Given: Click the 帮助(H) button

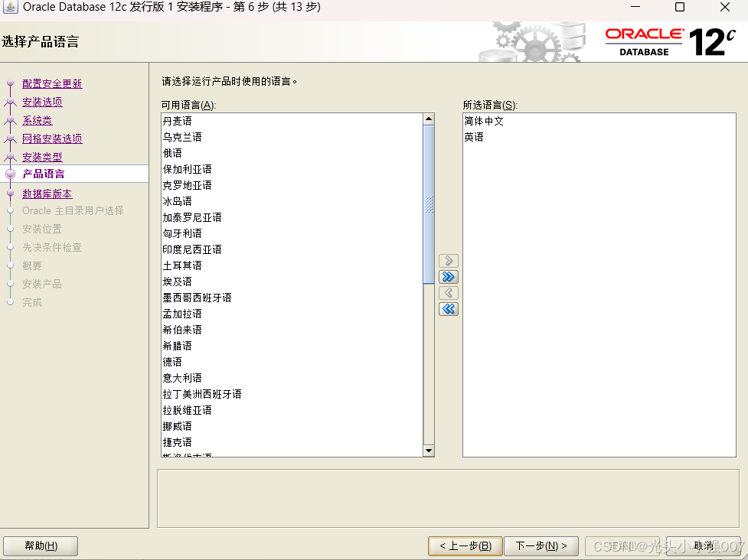Looking at the screenshot, I should pyautogui.click(x=40, y=546).
